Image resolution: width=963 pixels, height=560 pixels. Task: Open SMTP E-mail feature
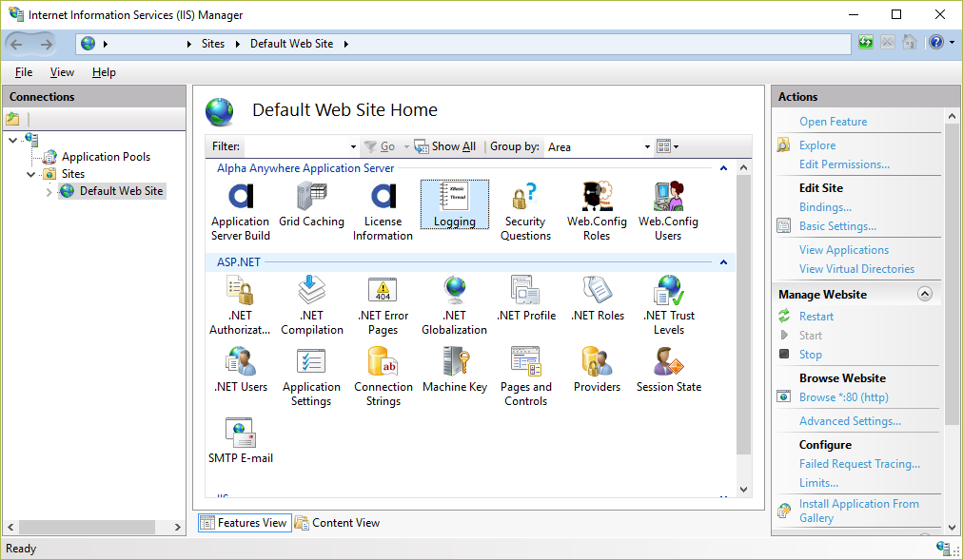pyautogui.click(x=240, y=441)
